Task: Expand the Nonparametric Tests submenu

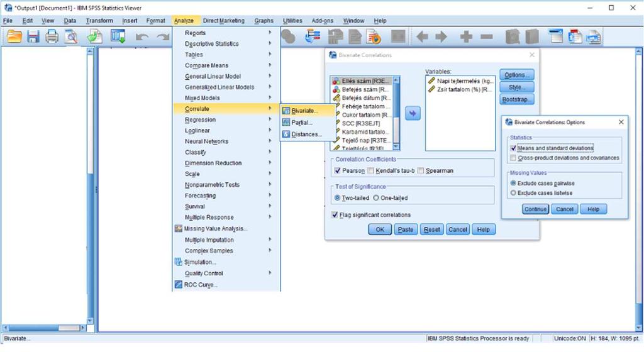Action: coord(226,185)
